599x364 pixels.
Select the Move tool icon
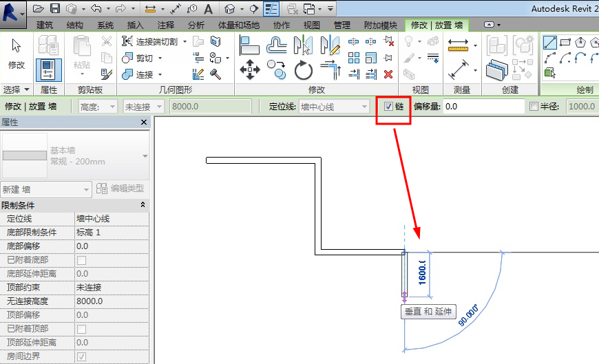click(x=249, y=69)
